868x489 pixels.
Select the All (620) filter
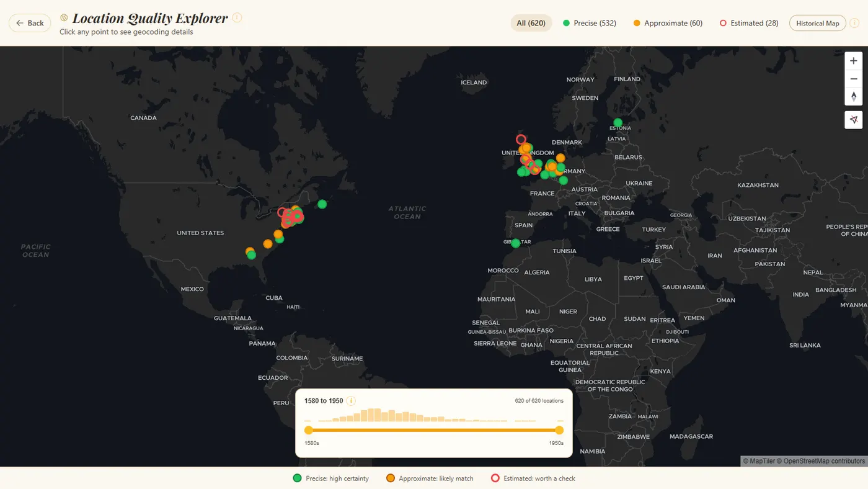coord(531,23)
